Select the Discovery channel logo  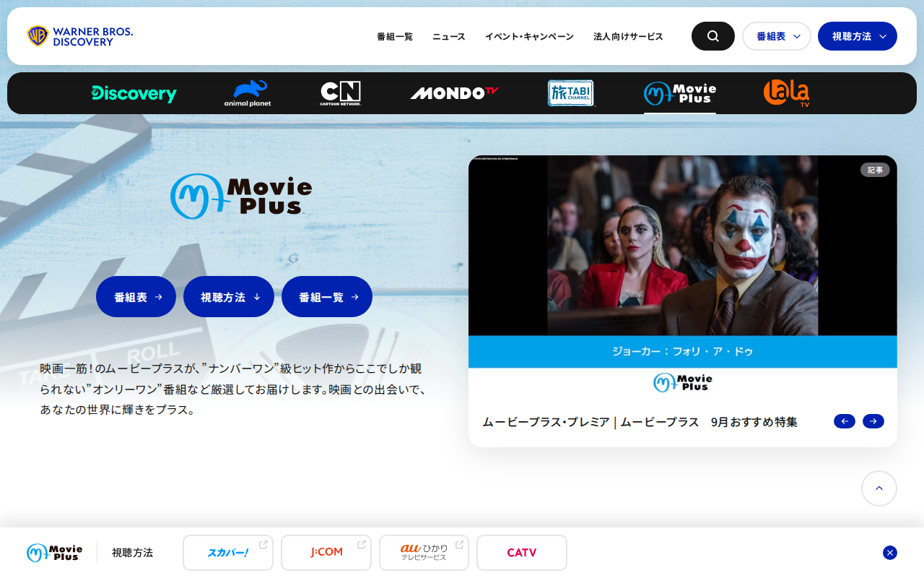pyautogui.click(x=134, y=93)
